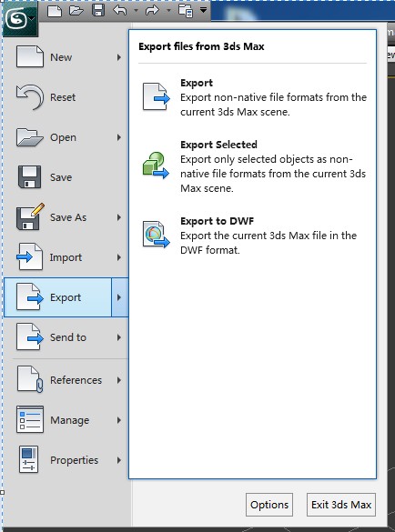Click the Project Folder icon in toolbar

186,11
